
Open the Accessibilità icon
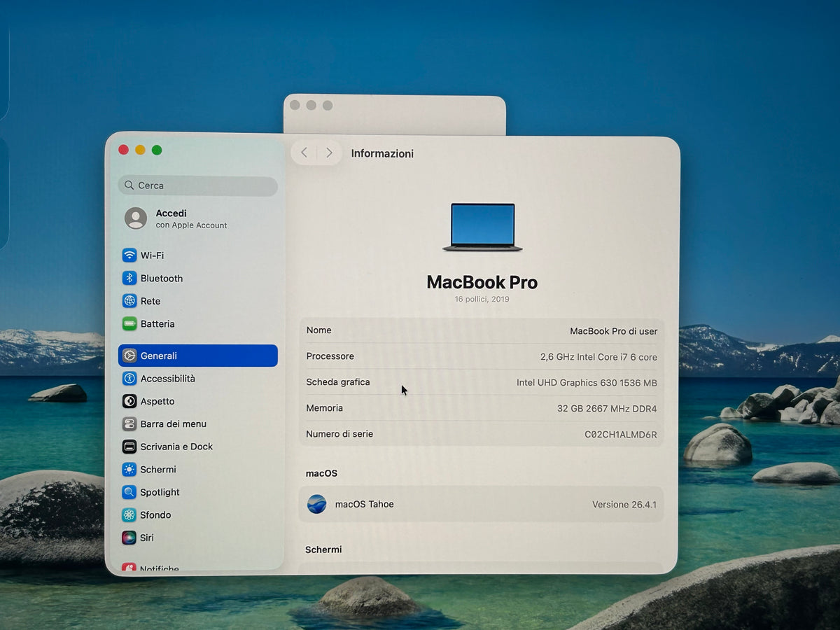(x=129, y=378)
